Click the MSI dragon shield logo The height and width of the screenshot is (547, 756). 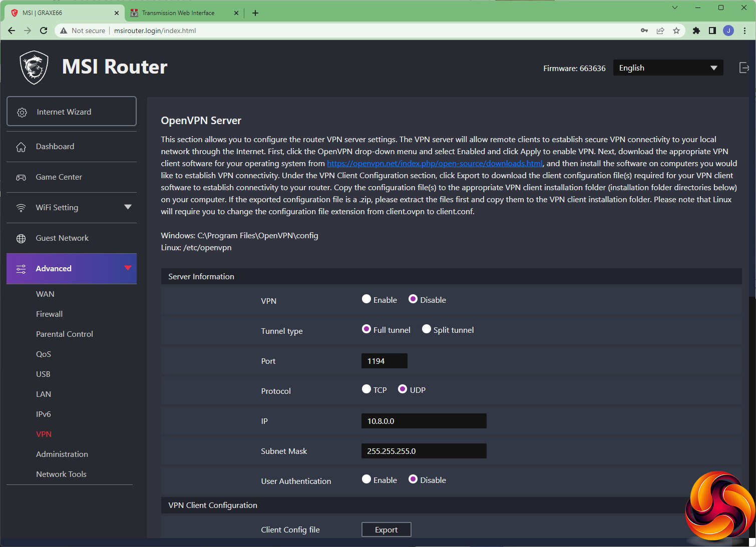pyautogui.click(x=34, y=68)
